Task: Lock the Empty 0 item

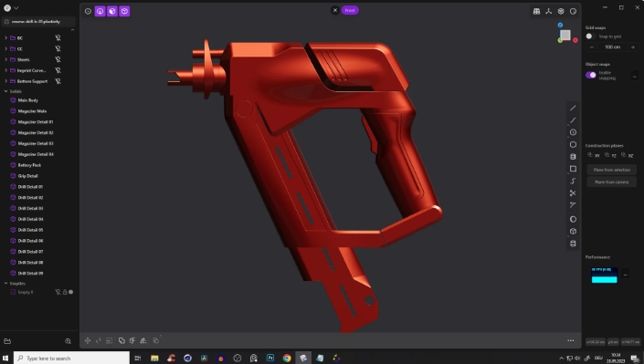Action: [x=65, y=292]
